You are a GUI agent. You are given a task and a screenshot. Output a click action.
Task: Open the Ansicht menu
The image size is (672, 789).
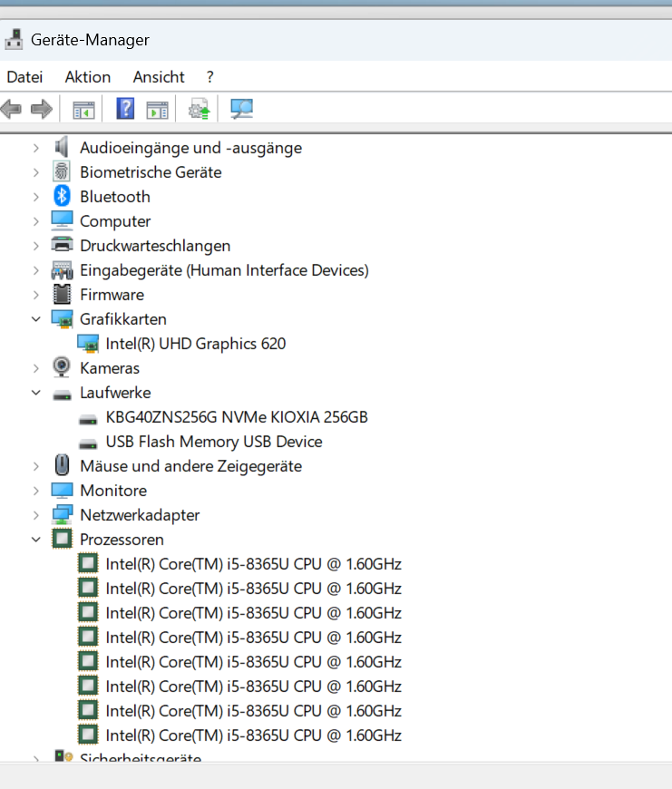click(159, 77)
